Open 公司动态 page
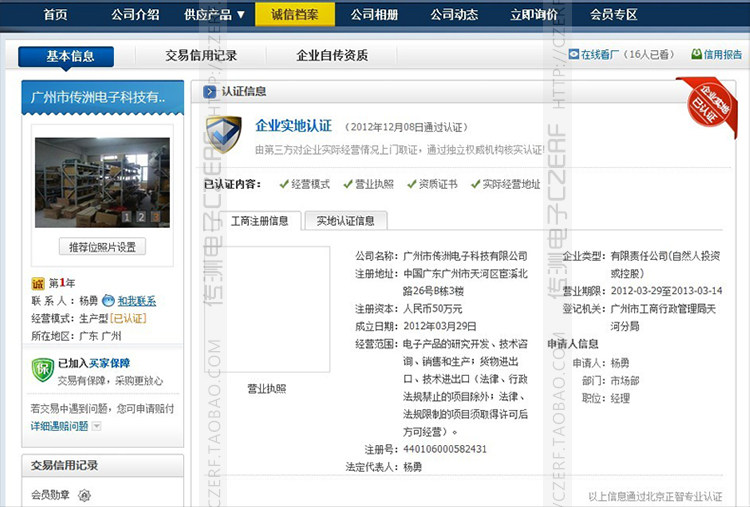 (454, 14)
